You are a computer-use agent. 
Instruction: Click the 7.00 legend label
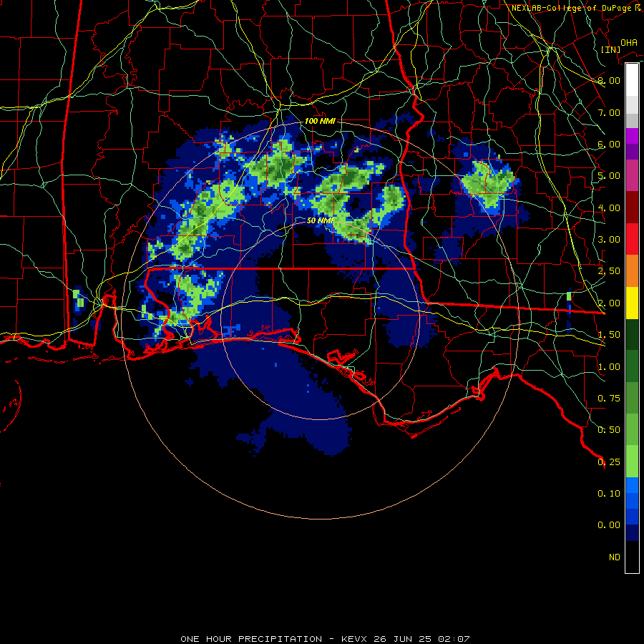coord(609,112)
